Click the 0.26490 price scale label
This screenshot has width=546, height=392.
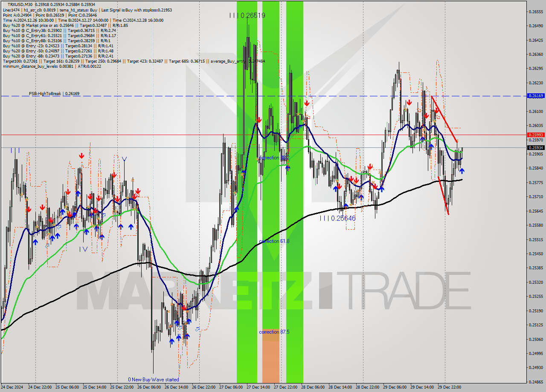(x=536, y=26)
